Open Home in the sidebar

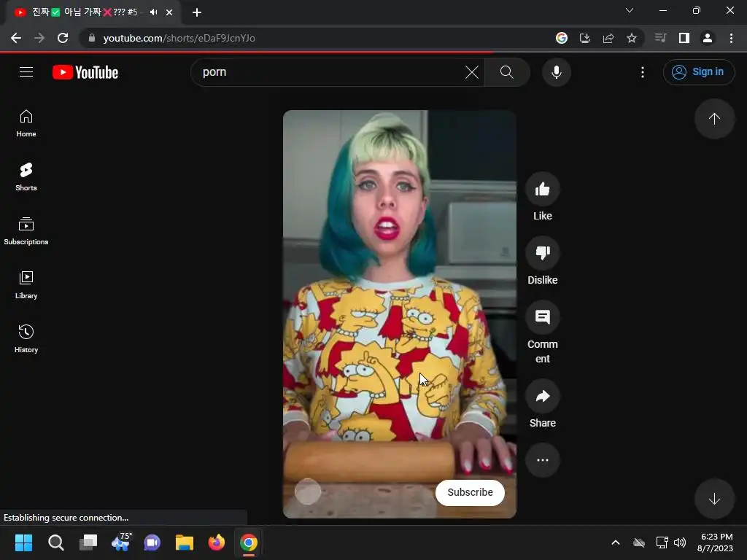[x=26, y=123]
